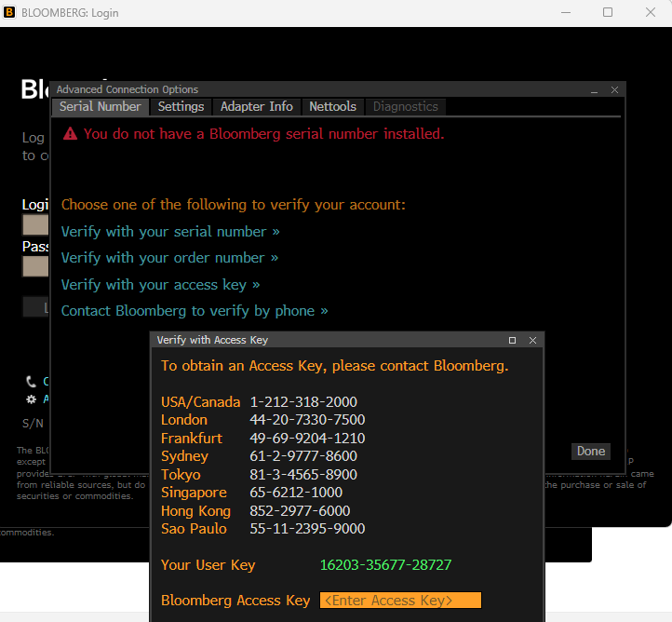Click the Singapore number 65-6212-1000
This screenshot has width=672, height=622.
296,493
